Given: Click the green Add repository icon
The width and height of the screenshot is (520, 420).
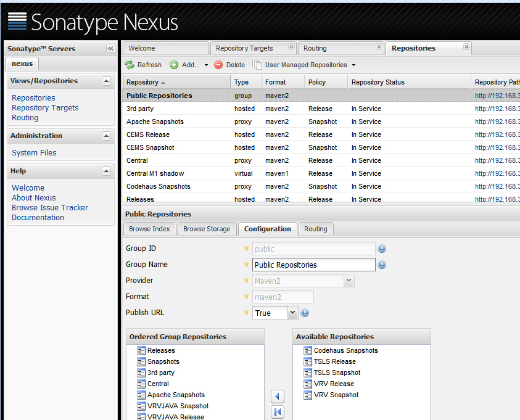Looking at the screenshot, I should 174,65.
